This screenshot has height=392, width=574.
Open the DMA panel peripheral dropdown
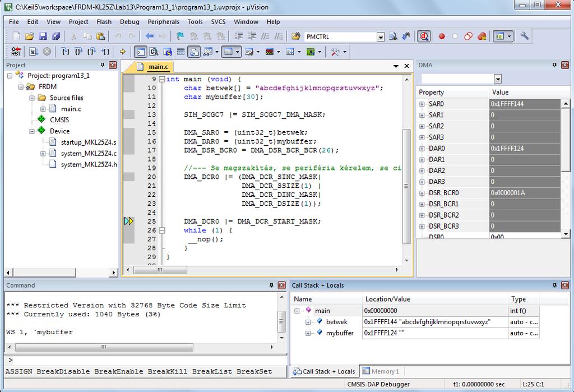click(498, 79)
